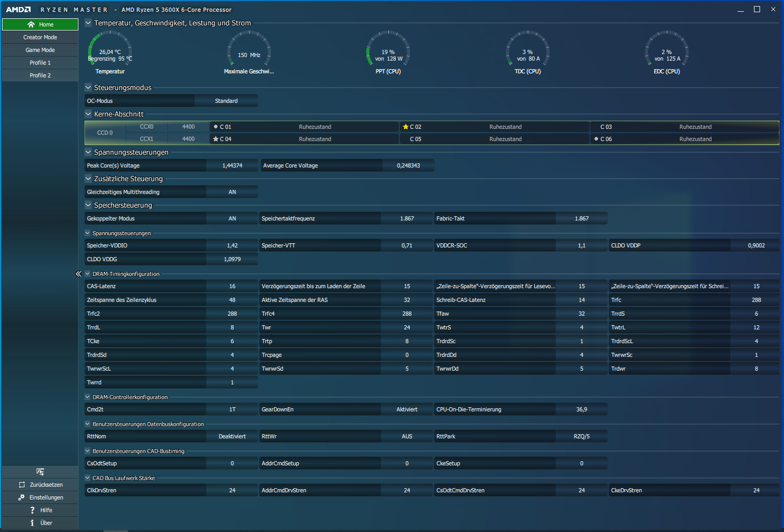
Task: Collapse the CAD Bus Laufwerk Stärke section
Action: [x=88, y=478]
